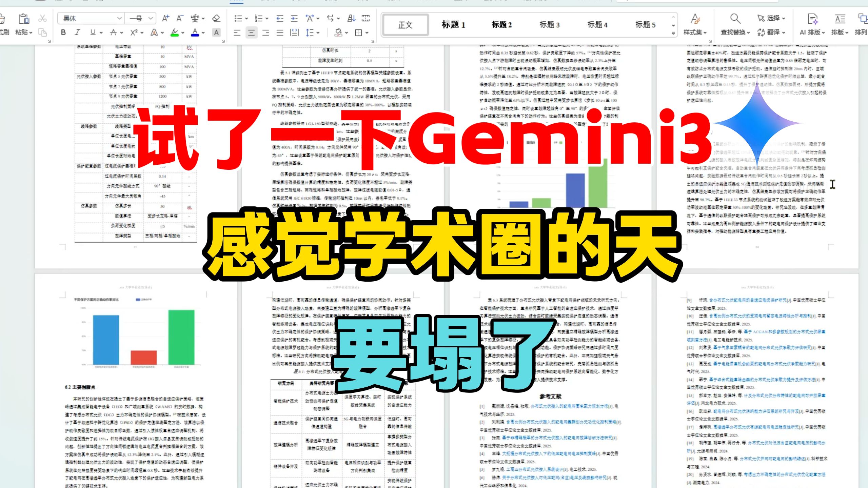Viewport: 868px width, 488px height.
Task: Click the justify alignment icon
Action: click(280, 33)
